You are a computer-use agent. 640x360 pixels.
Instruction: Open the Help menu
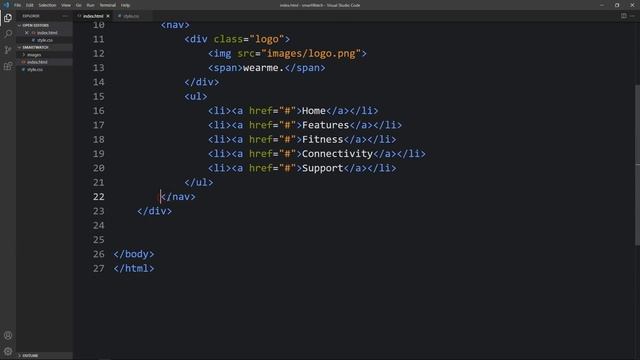[125, 5]
